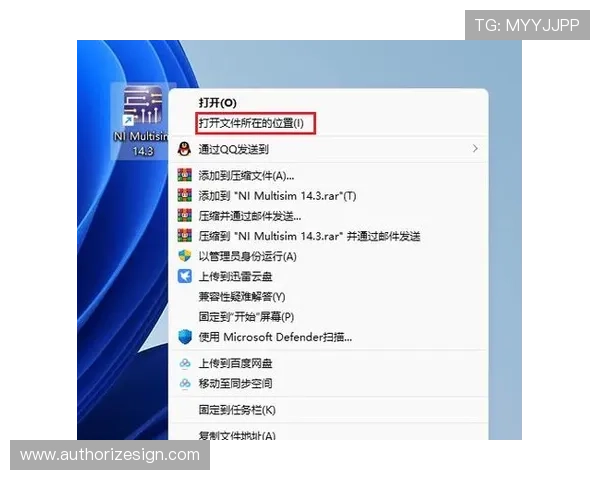Select 移动至同步空间 menu item
Image resolution: width=600 pixels, height=480 pixels.
(x=328, y=384)
